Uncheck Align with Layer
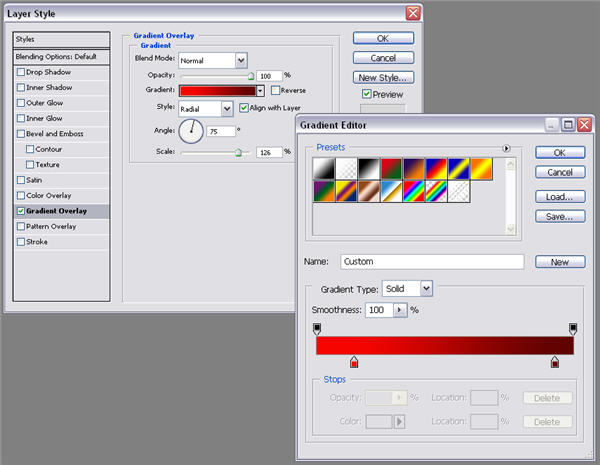The image size is (600, 465). [x=244, y=108]
